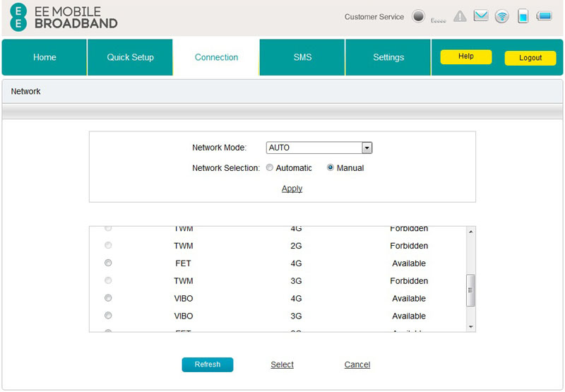Click the yellow Help button
This screenshot has width=565, height=392.
point(466,57)
